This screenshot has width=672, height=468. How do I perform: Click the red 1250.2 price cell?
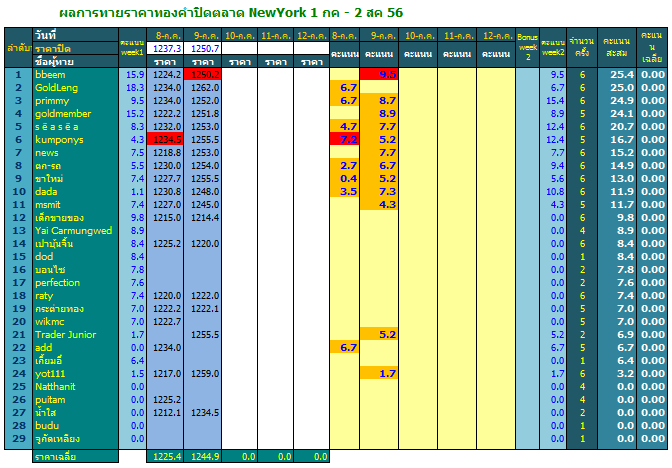click(202, 75)
